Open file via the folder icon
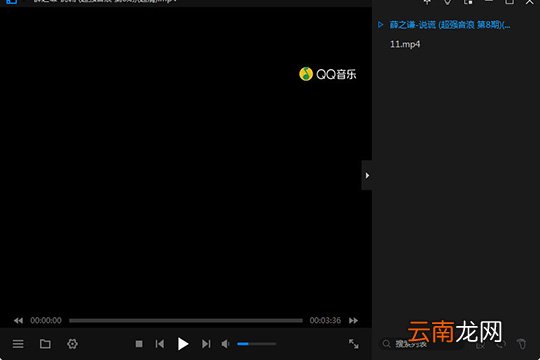The image size is (540, 360). [45, 344]
